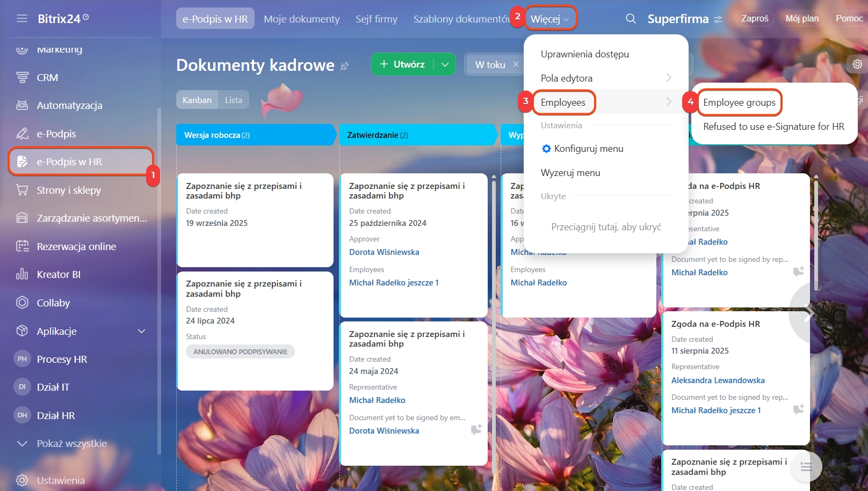Open the Dział IT avatar icon
The height and width of the screenshot is (491, 868).
click(22, 387)
